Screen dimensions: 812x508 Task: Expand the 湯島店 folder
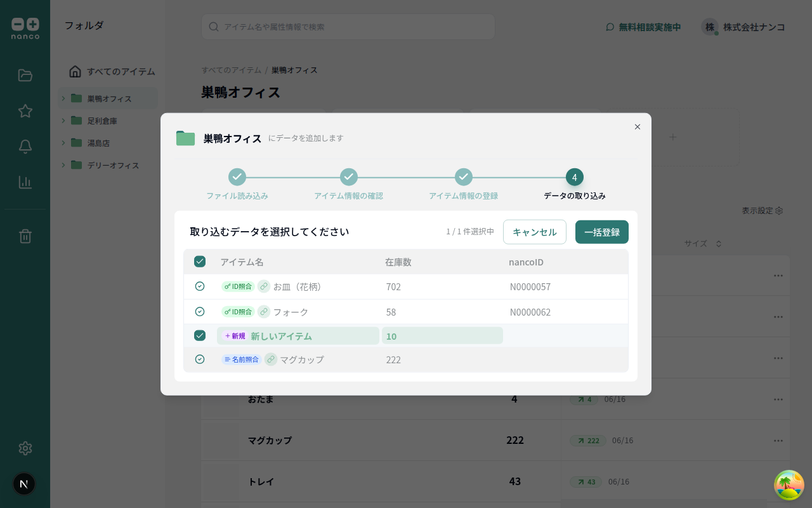tap(63, 143)
